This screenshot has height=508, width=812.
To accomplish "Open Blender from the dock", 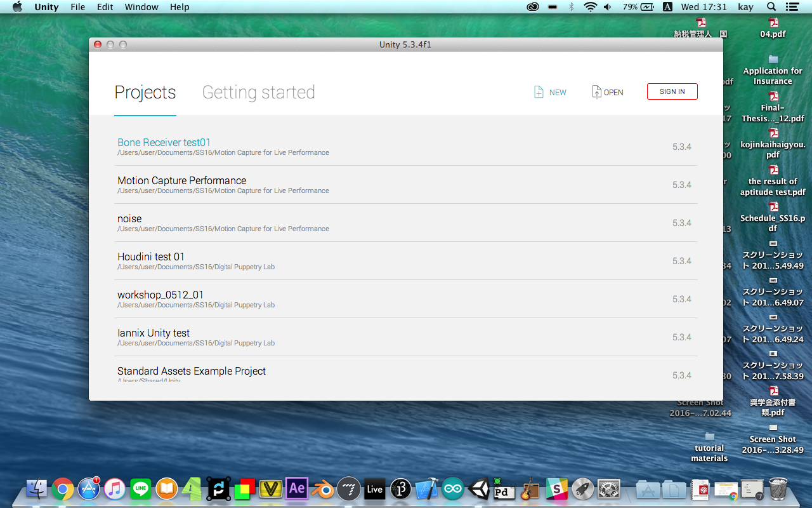I will 323,489.
